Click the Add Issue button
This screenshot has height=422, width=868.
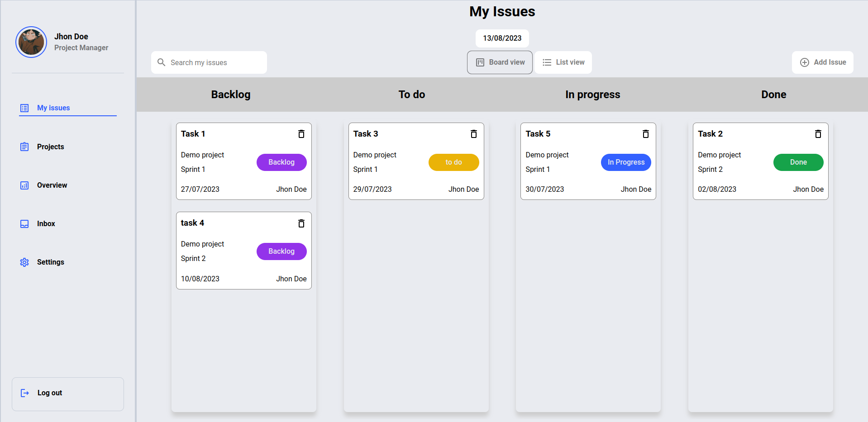(x=822, y=62)
